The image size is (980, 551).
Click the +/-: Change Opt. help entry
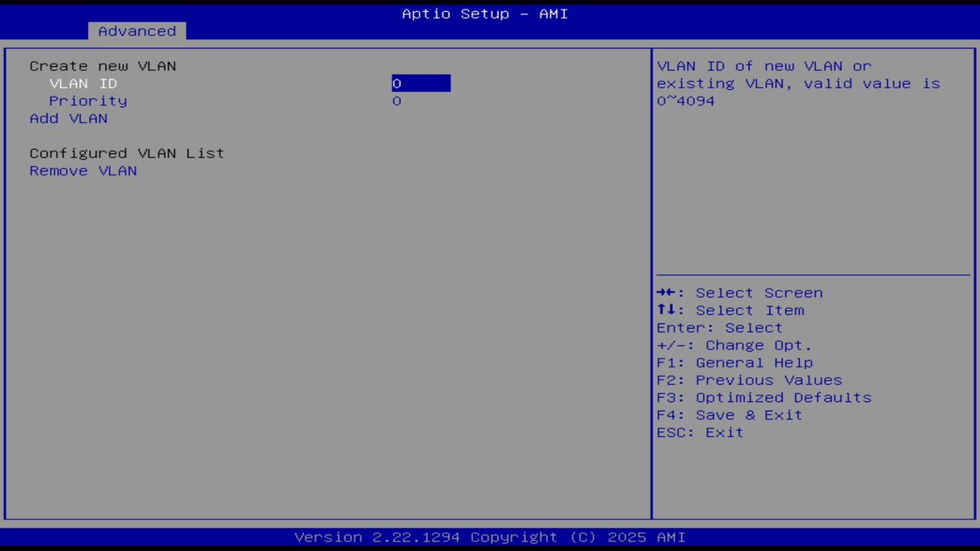[733, 345]
